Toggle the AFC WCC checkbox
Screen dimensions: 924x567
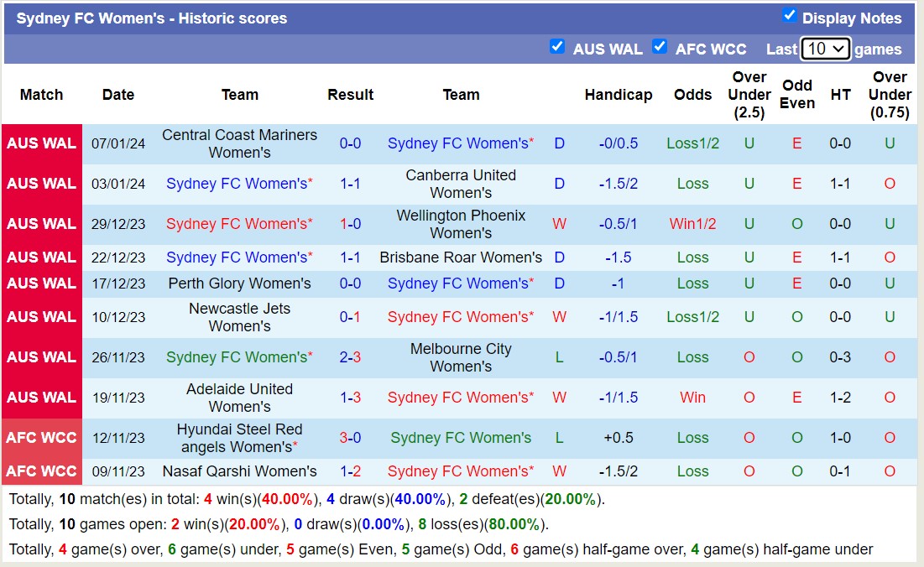pos(660,47)
